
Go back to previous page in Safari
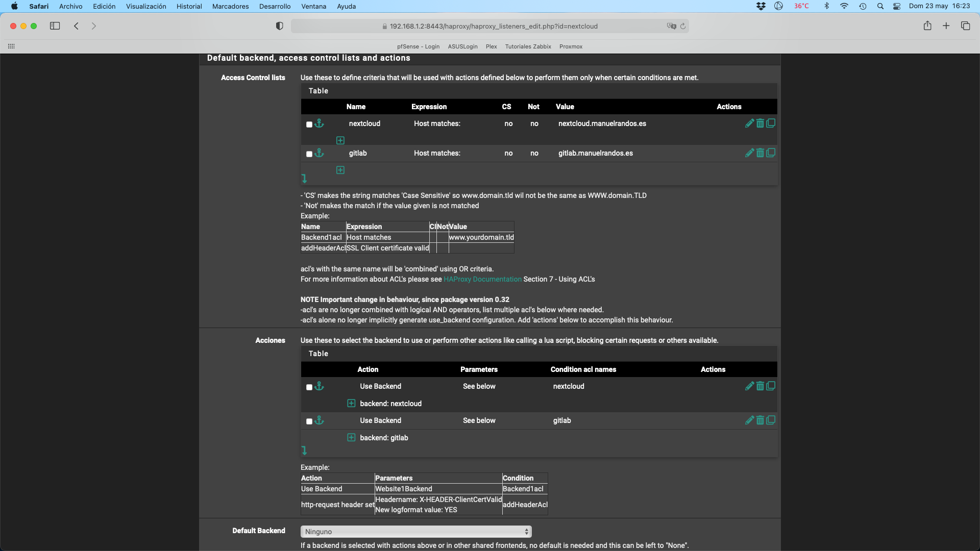coord(76,26)
